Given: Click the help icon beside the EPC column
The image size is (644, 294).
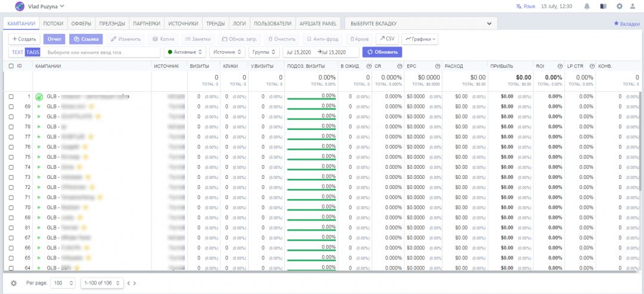Looking at the screenshot, I should pos(438,66).
